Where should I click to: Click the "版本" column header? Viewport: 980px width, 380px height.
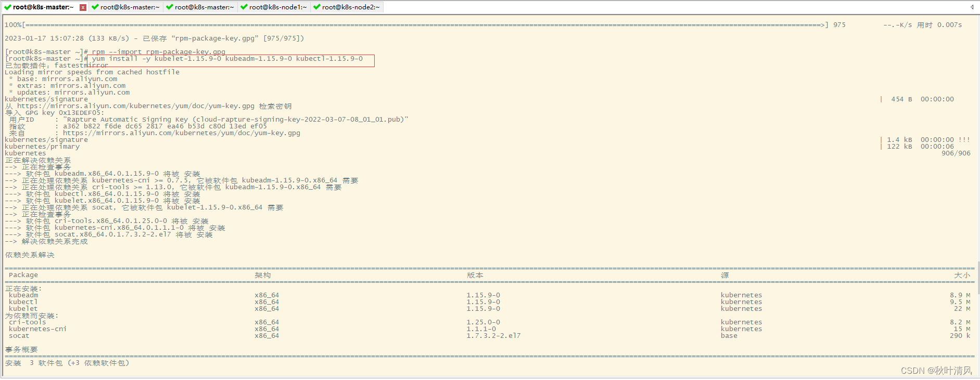coord(475,275)
